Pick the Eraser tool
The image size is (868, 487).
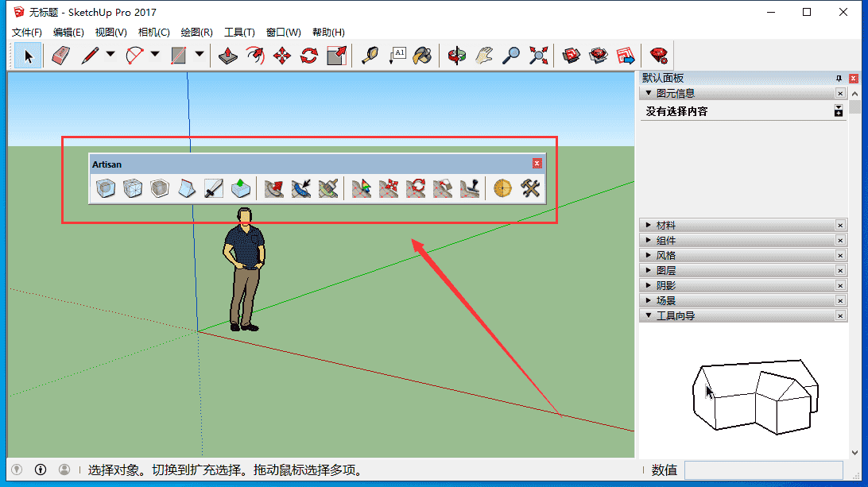[x=61, y=56]
